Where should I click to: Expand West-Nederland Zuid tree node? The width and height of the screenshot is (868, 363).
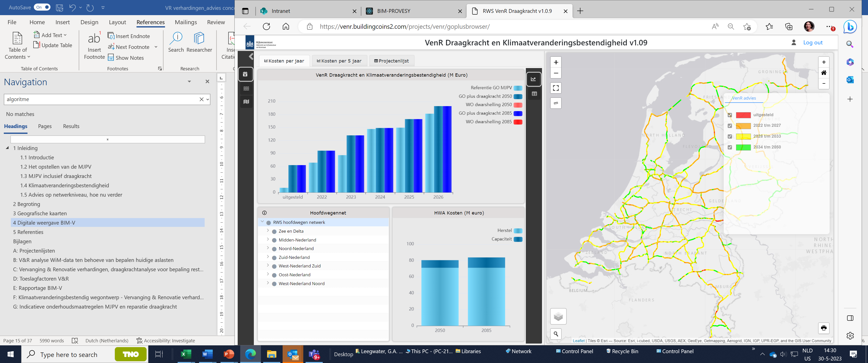pyautogui.click(x=268, y=265)
